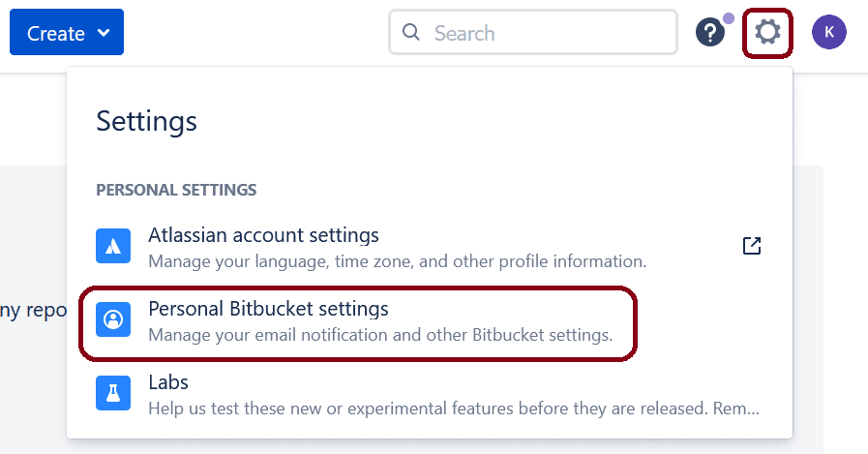Click the PERSONAL SETTINGS section label
868x454 pixels.
(x=176, y=190)
